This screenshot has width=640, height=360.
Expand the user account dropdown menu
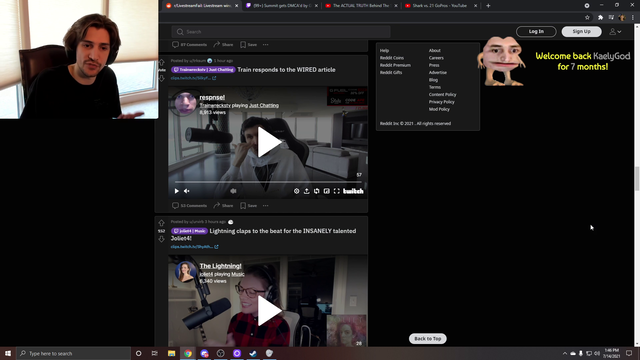615,31
